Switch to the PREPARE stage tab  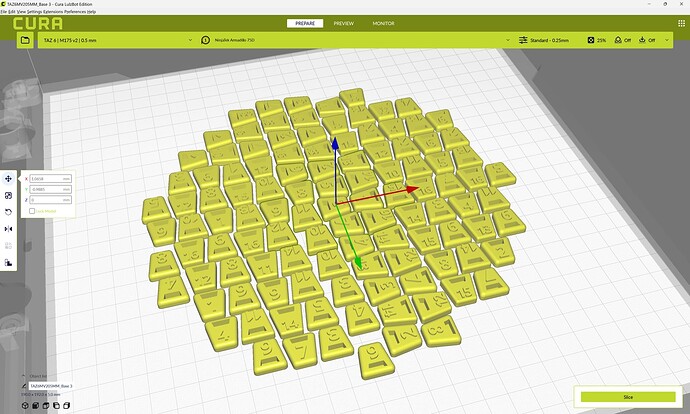click(305, 23)
